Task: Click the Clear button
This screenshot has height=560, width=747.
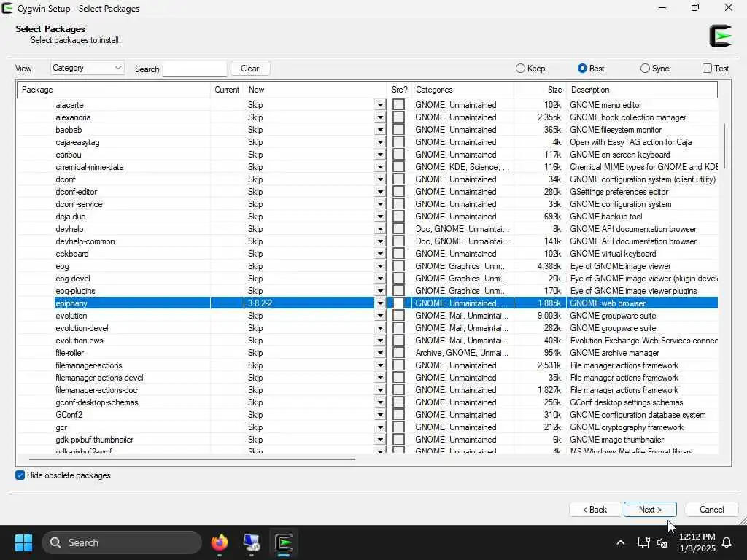Action: [250, 69]
